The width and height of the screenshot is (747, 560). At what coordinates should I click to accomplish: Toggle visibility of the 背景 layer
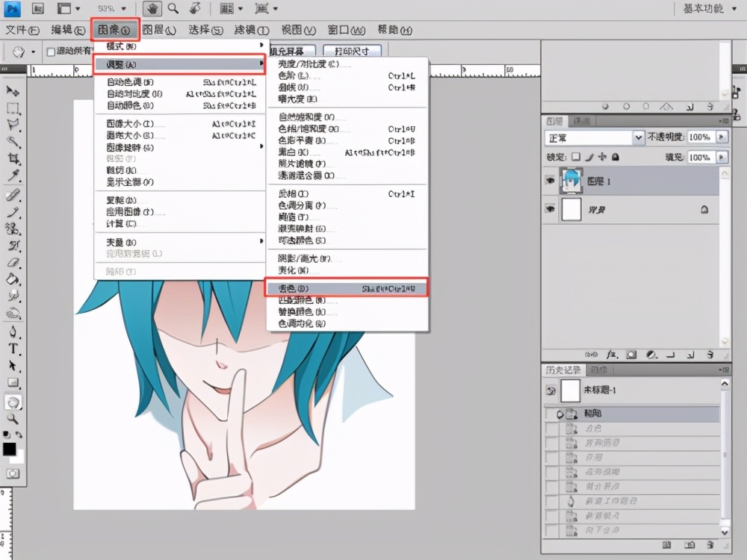(551, 211)
